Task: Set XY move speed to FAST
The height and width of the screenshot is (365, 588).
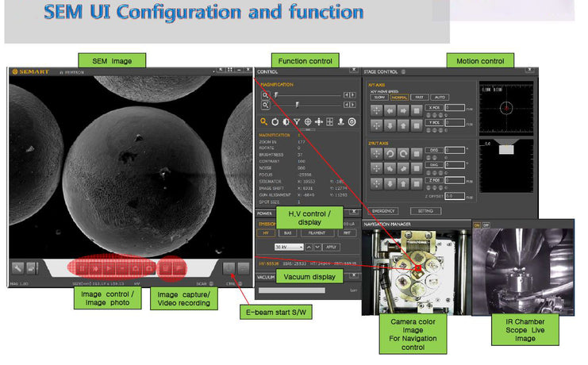Action: click(x=419, y=97)
